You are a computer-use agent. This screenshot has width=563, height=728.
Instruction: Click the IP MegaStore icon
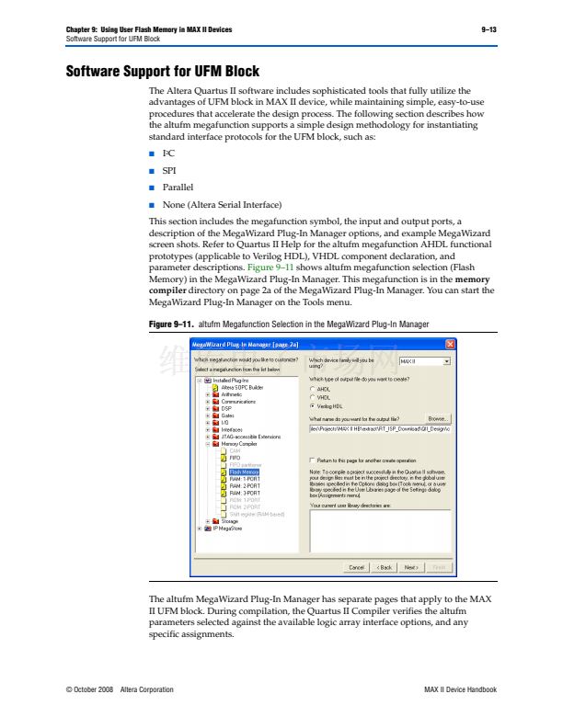(207, 529)
